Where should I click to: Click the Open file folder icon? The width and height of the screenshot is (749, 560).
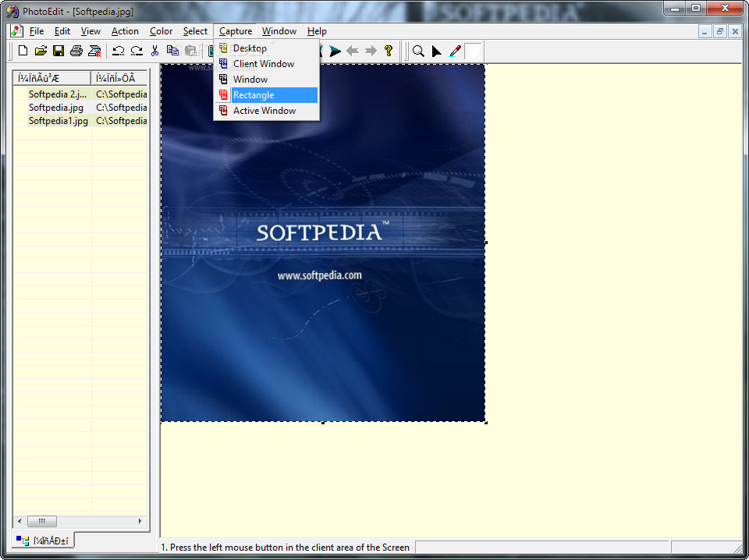click(41, 51)
